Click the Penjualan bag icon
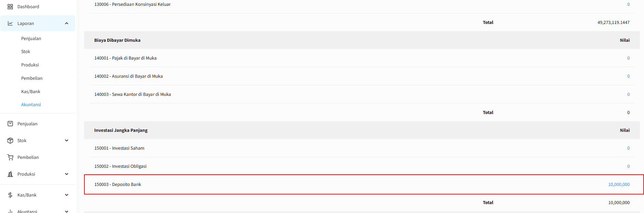 10,124
